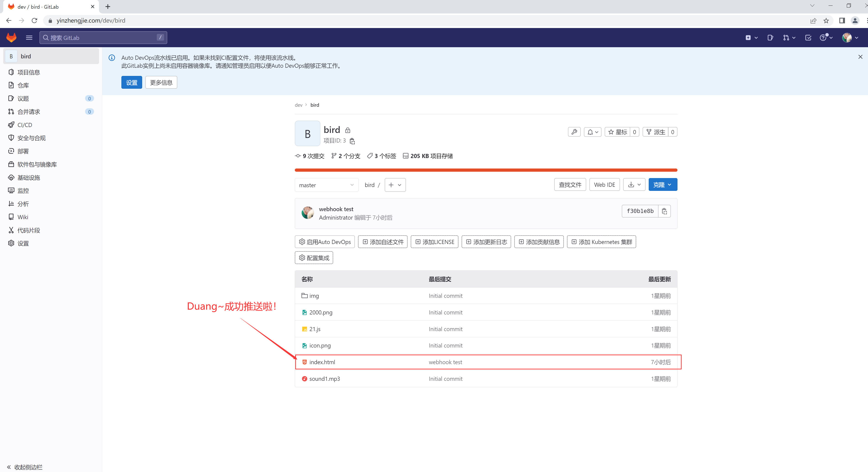Click the wrench icon near star button

(574, 132)
